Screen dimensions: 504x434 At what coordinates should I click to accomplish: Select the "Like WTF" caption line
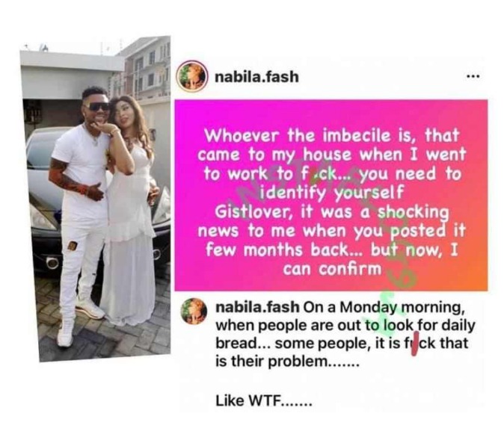pos(263,400)
